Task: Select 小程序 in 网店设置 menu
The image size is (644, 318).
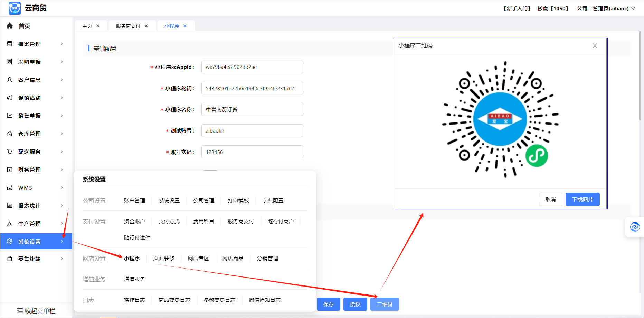Action: tap(132, 258)
